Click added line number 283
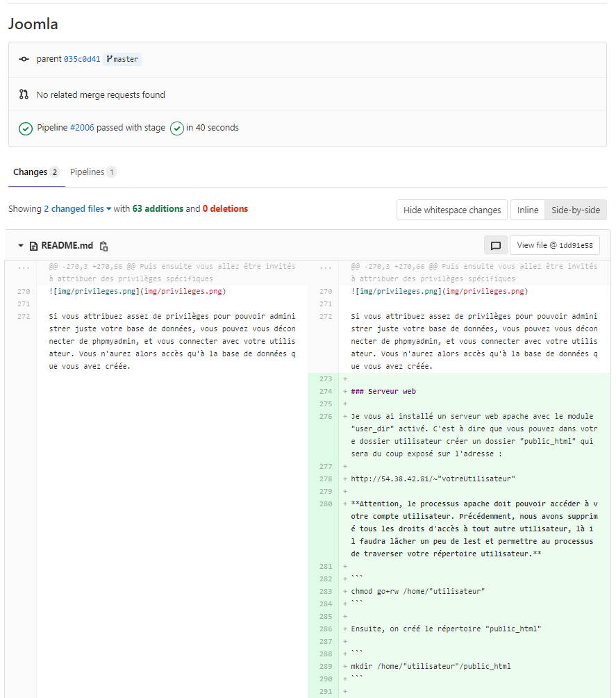Screen dimensions: 616x698 pos(326,592)
